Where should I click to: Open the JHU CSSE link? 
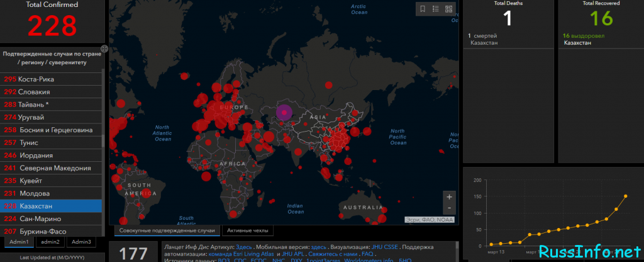coord(385,247)
